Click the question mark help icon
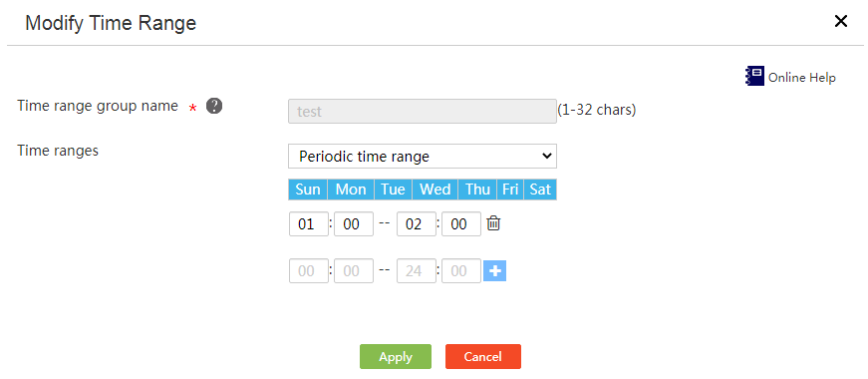Viewport: 868px width, 379px height. tap(214, 106)
